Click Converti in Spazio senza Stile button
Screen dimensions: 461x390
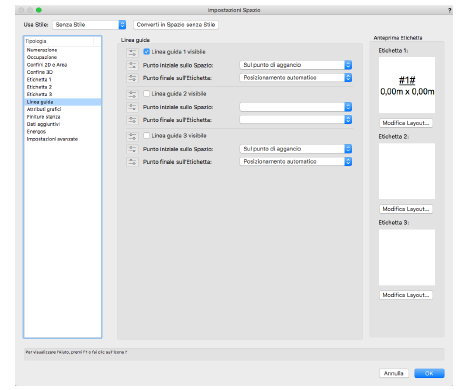tap(176, 25)
